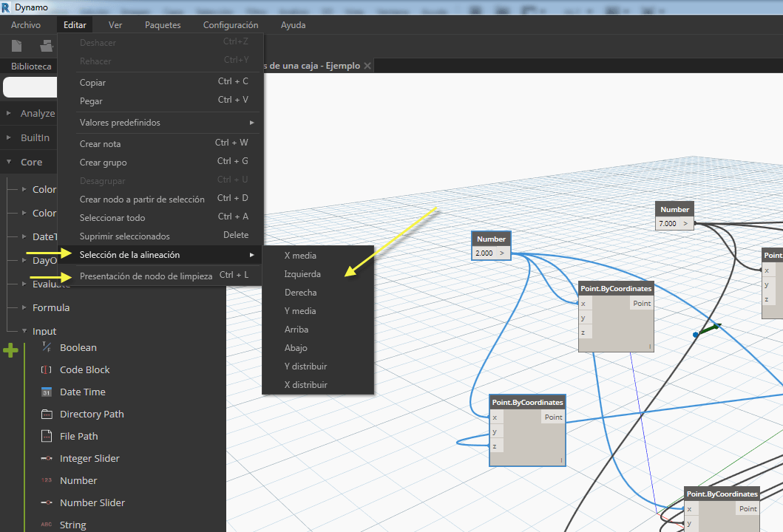
Task: Open the Archivo menu
Action: click(x=26, y=25)
